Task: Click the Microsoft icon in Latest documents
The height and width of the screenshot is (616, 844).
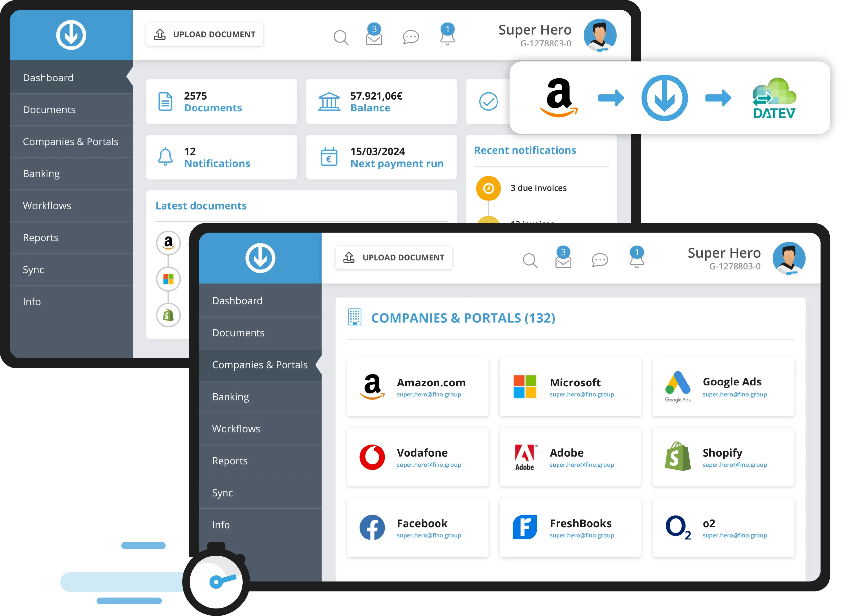Action: click(x=168, y=279)
